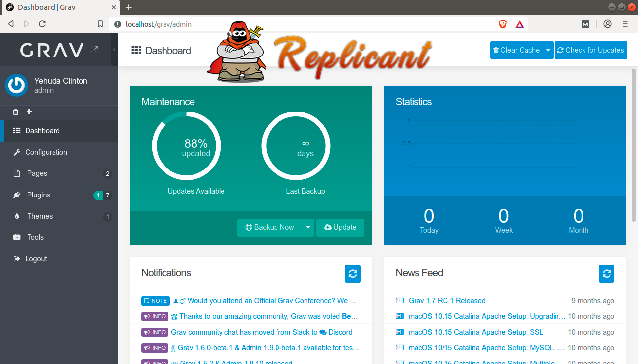The width and height of the screenshot is (638, 364).
Task: Click the Pages document icon
Action: pos(17,173)
